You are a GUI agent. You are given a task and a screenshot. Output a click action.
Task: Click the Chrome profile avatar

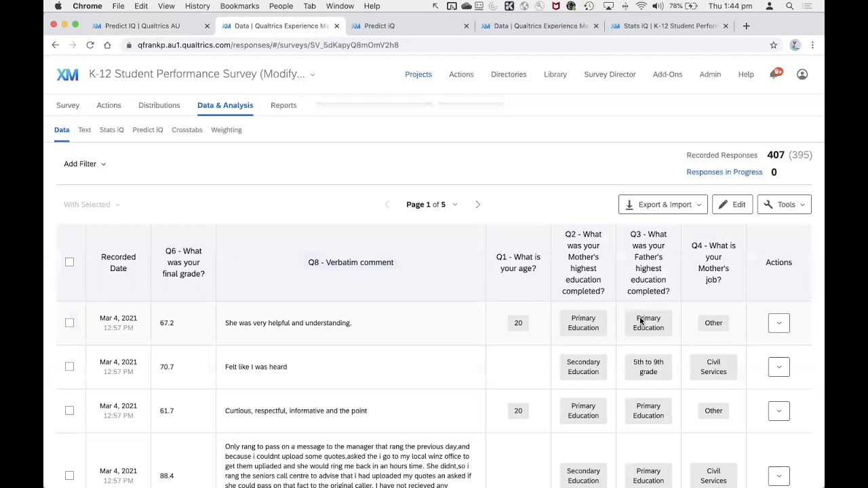click(x=795, y=45)
